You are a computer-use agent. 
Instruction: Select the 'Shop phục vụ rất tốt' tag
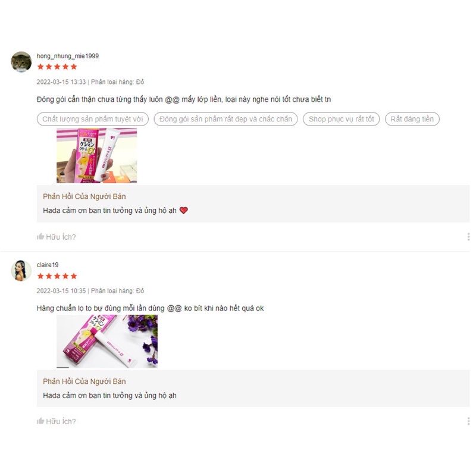pos(341,119)
